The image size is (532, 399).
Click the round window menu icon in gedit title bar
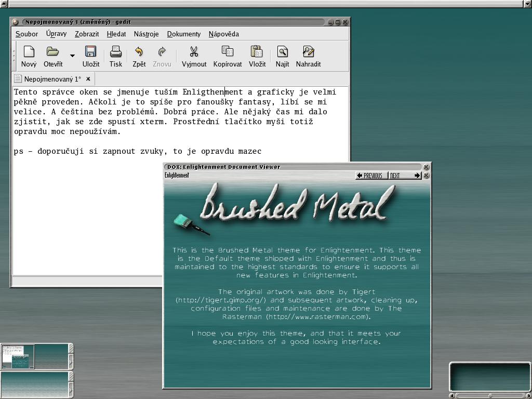15,22
